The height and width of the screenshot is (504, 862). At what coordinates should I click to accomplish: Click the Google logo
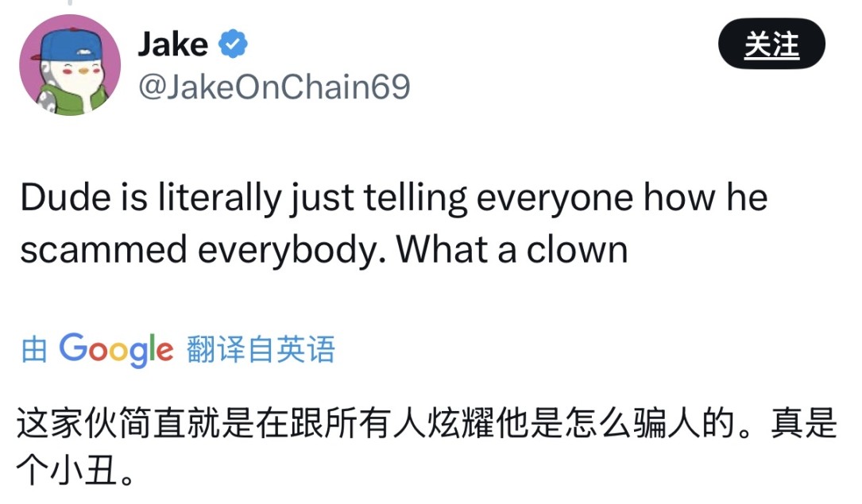[x=116, y=349]
